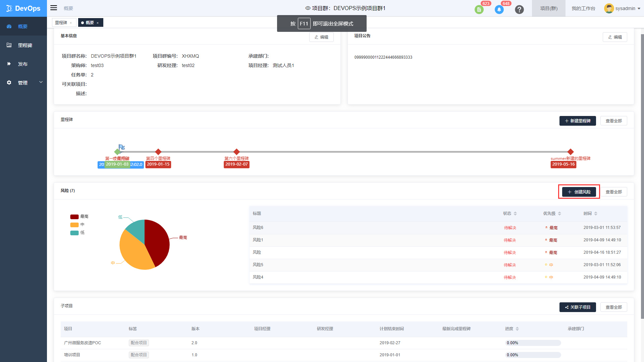644x362 pixels.
Task: Switch to the 里程碑 page tab
Action: pyautogui.click(x=61, y=22)
